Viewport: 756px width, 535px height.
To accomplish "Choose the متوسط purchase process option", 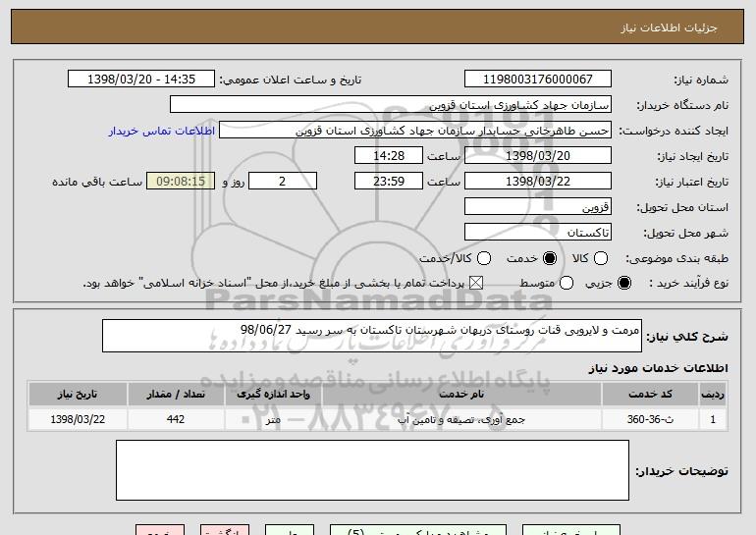I will coord(567,283).
